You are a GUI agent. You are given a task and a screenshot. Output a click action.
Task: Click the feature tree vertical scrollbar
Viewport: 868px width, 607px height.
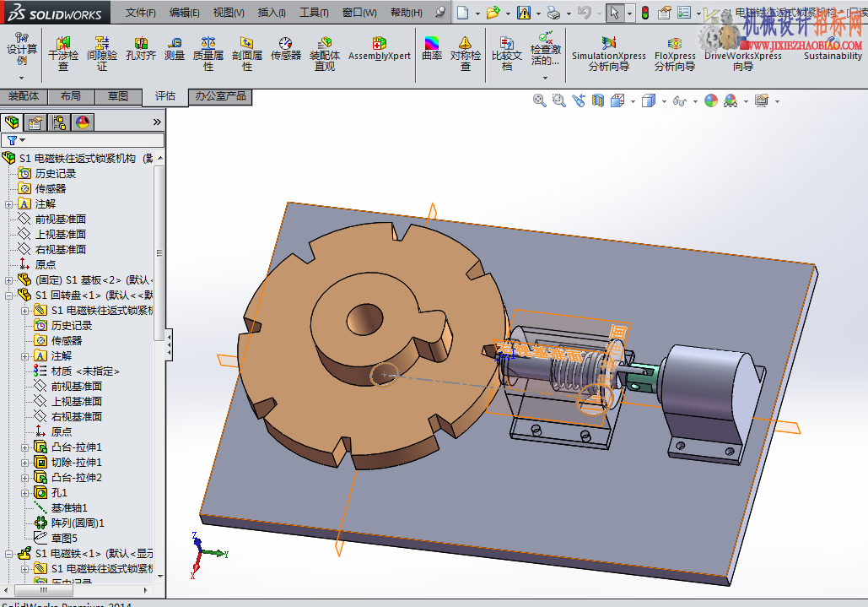[x=159, y=253]
